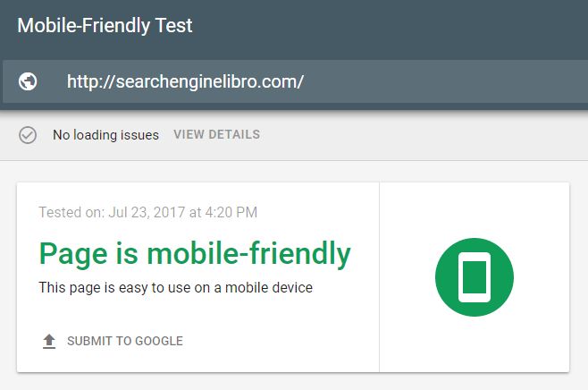Click the gray page background below the card
The image size is (588, 390).
(294, 382)
